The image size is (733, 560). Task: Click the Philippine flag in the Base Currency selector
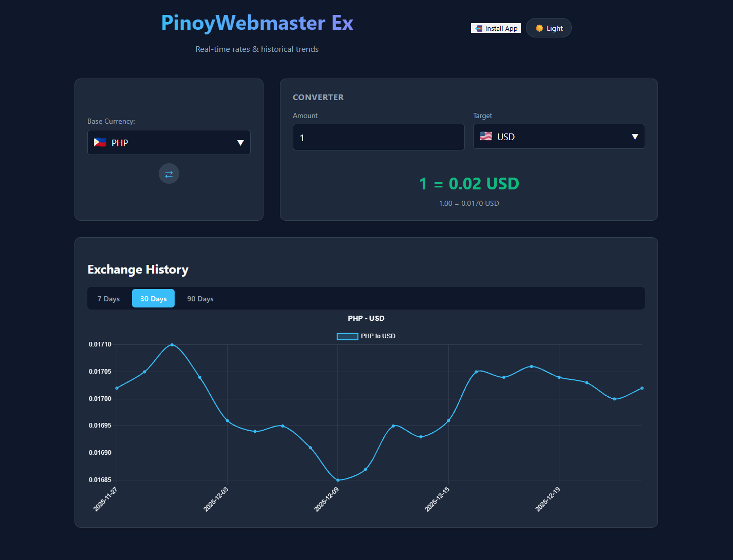100,143
